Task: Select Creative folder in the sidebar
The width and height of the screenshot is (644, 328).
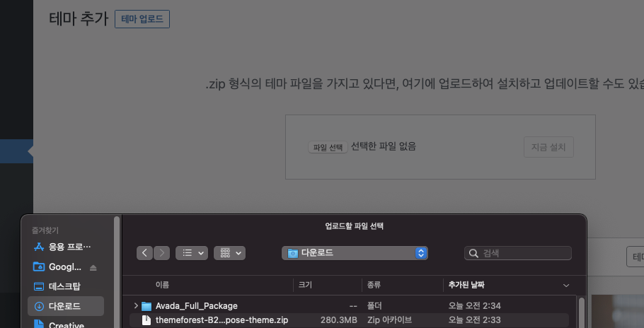Action: point(66,325)
